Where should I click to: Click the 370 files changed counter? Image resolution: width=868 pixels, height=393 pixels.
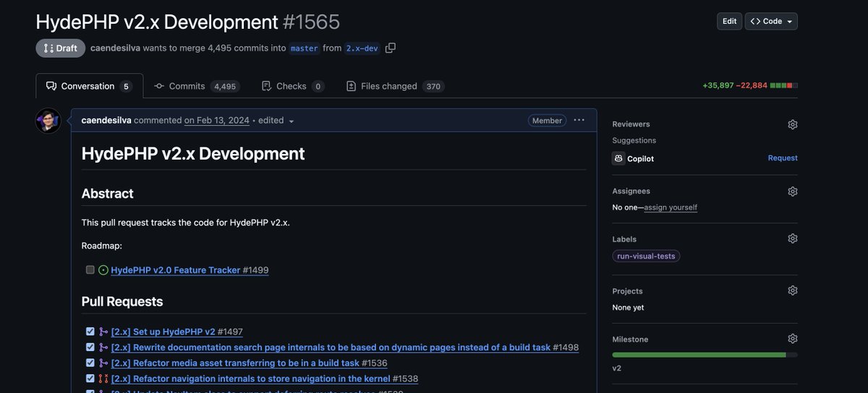point(433,87)
